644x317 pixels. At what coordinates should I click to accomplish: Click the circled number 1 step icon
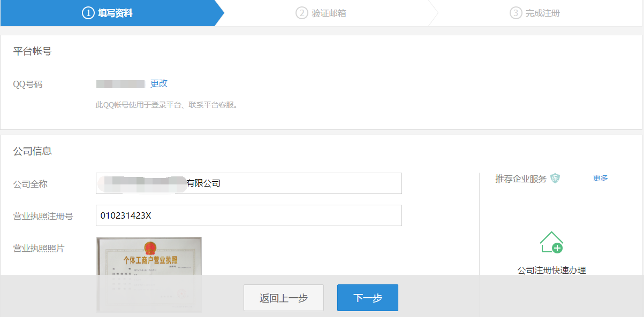coord(88,13)
